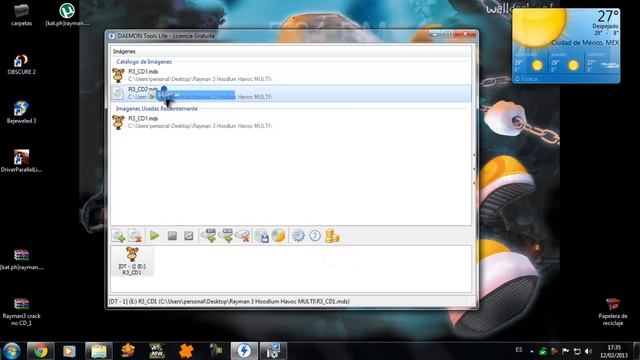Open Help question mark icon
This screenshot has width=640, height=360.
315,236
